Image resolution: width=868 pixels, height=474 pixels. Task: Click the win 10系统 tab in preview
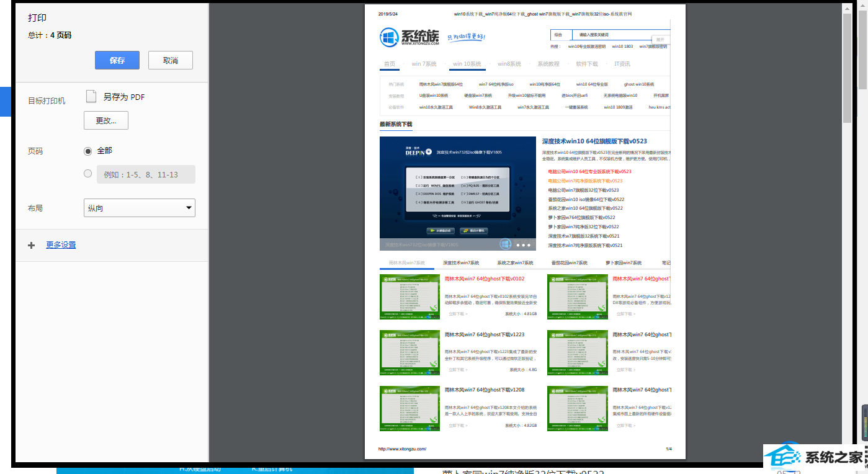click(467, 64)
